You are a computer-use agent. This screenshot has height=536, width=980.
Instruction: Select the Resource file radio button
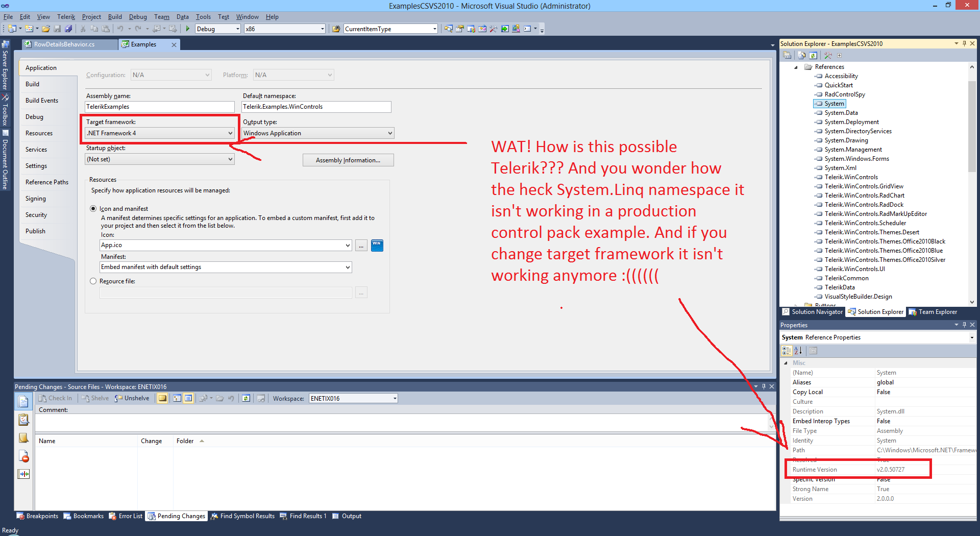(x=93, y=281)
